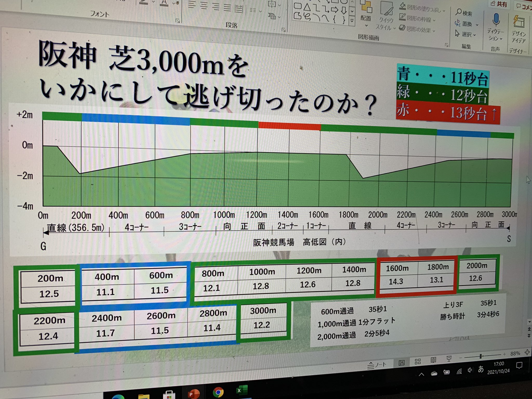Screen dimensions: 532x399
Task: Select the green 緑・・・12秒台 legend box
Action: (442, 93)
